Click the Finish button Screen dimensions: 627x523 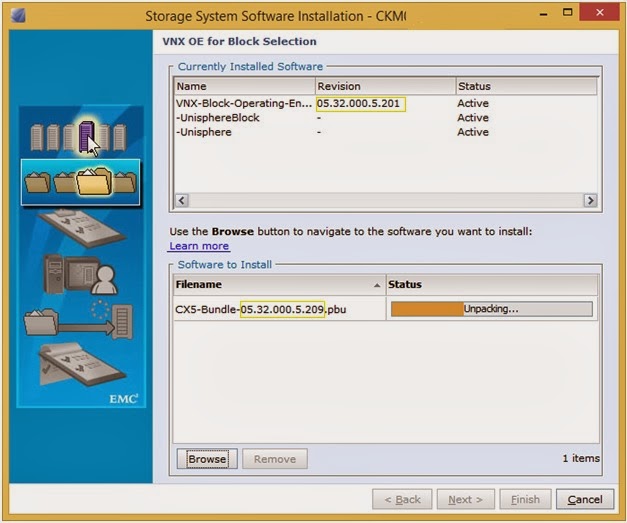(525, 499)
